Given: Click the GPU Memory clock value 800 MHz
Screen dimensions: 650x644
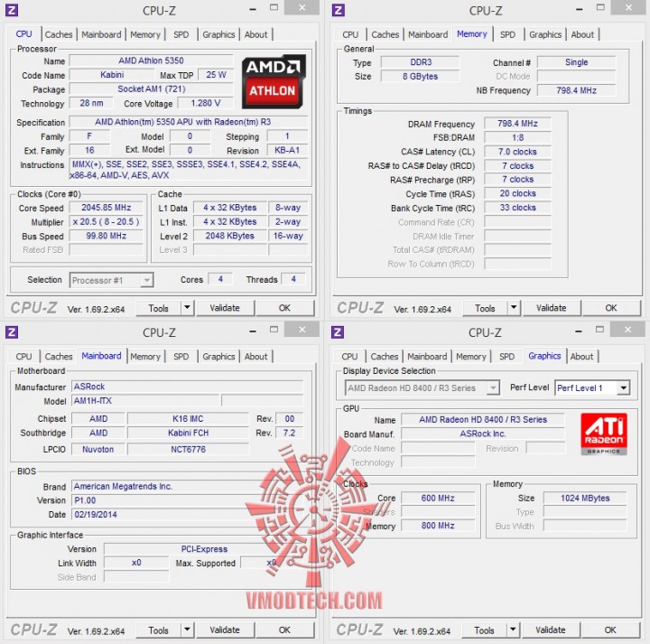Looking at the screenshot, I should [x=438, y=526].
